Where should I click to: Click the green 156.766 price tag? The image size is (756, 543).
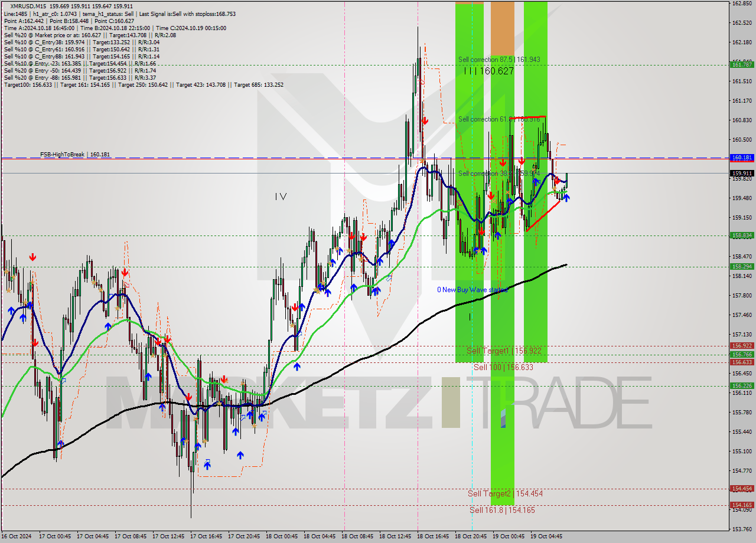(x=742, y=355)
